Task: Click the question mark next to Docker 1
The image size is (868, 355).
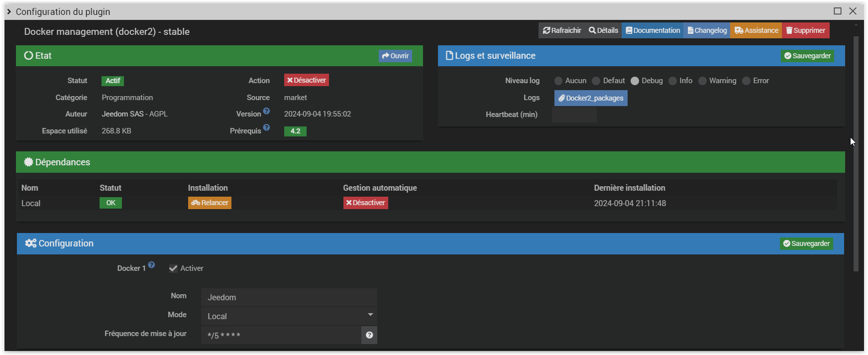Action: [x=152, y=265]
